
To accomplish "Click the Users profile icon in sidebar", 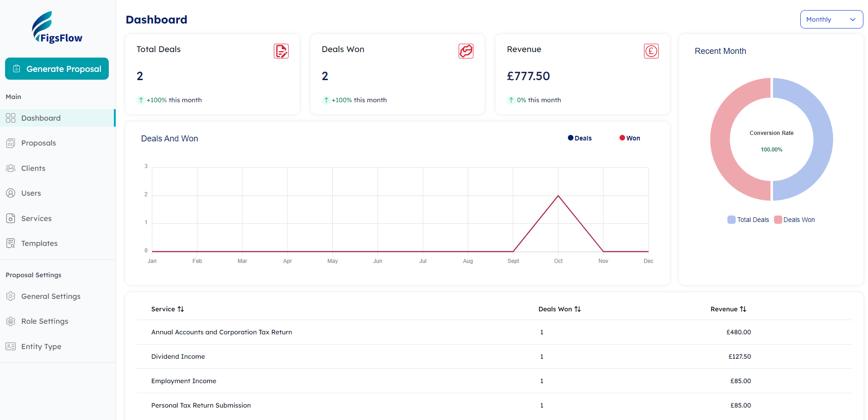I will click(11, 193).
